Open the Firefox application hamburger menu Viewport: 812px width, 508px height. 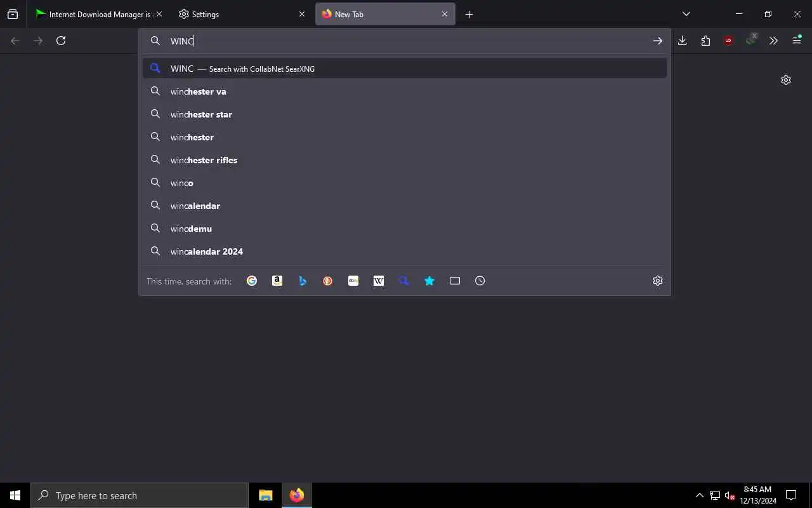pyautogui.click(x=797, y=40)
